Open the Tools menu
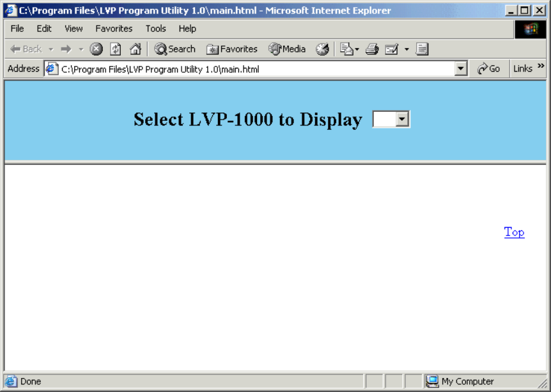Image resolution: width=551 pixels, height=392 pixels. point(156,29)
